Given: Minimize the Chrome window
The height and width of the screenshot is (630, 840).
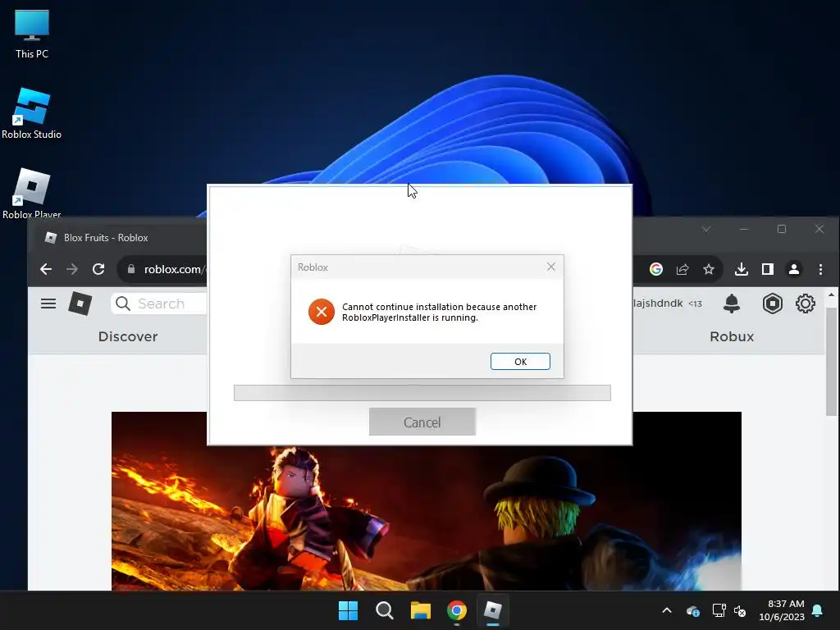Looking at the screenshot, I should (744, 229).
